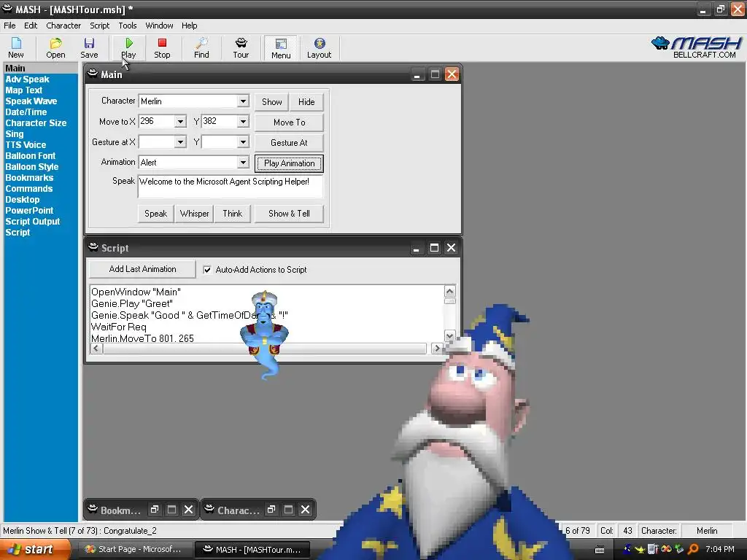Expand the Move to Y dropdown
The width and height of the screenshot is (747, 560).
point(243,122)
